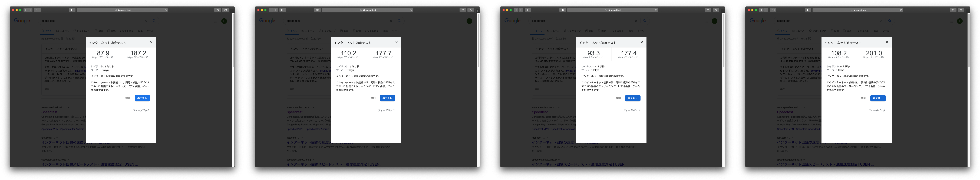Open the Share menu in the 93.3 Mbps window
Image resolution: width=980 pixels, height=180 pixels.
pos(708,10)
